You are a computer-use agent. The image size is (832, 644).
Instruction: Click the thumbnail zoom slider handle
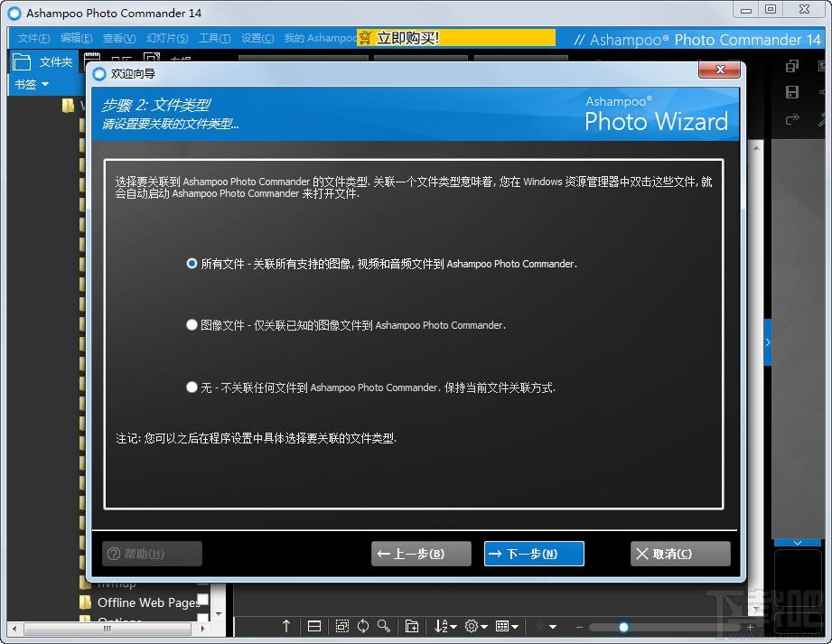coord(623,628)
